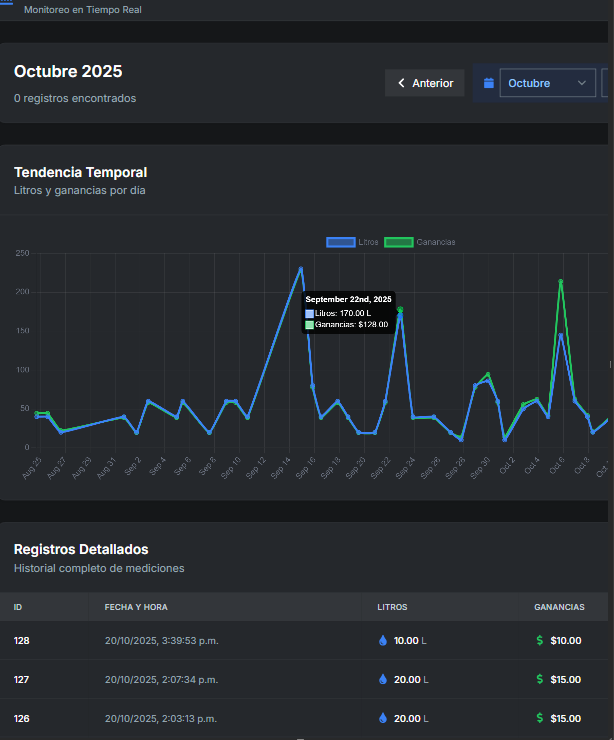
Task: Click the left chevron in Anterior button
Action: pos(401,83)
